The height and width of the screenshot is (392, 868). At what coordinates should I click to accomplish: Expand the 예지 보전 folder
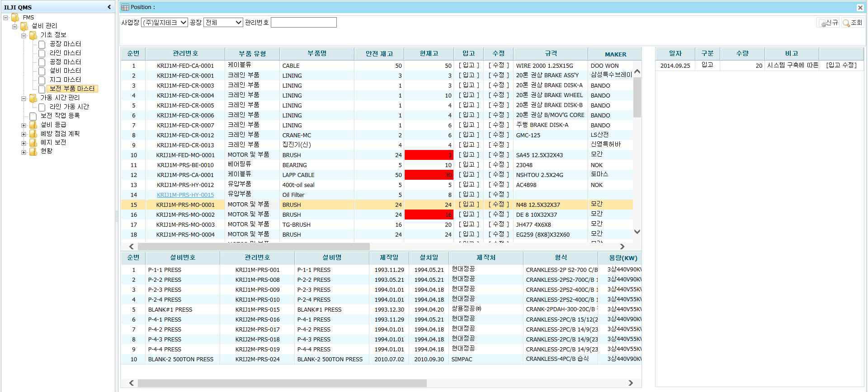coord(24,143)
